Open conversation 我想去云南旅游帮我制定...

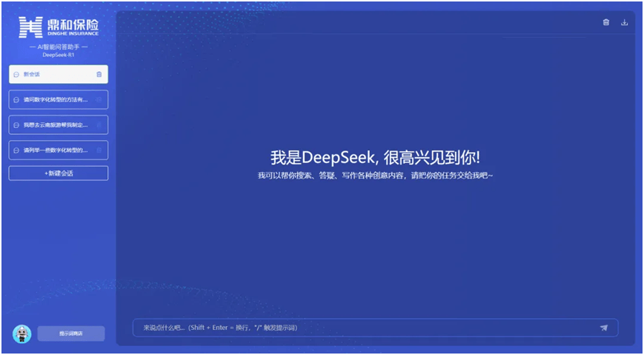pos(59,125)
